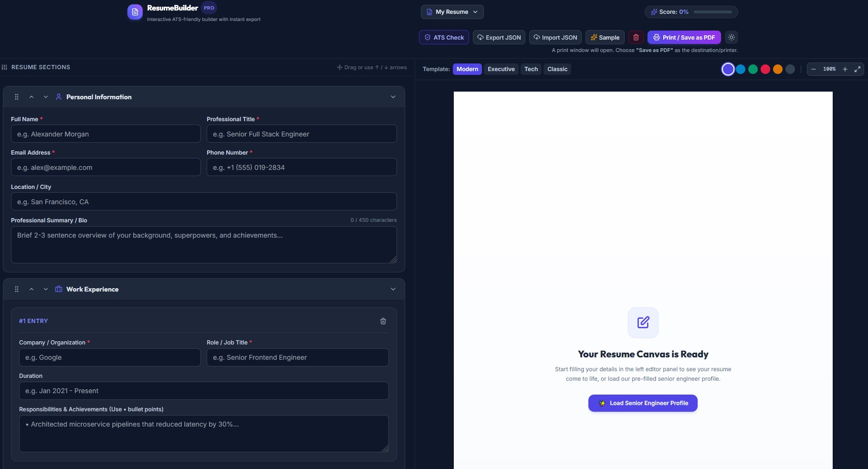
Task: Toggle the light/dark theme sun icon
Action: pos(732,37)
